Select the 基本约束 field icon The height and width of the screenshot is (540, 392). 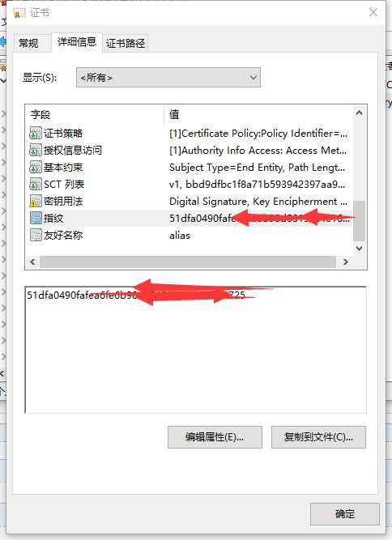coord(36,168)
